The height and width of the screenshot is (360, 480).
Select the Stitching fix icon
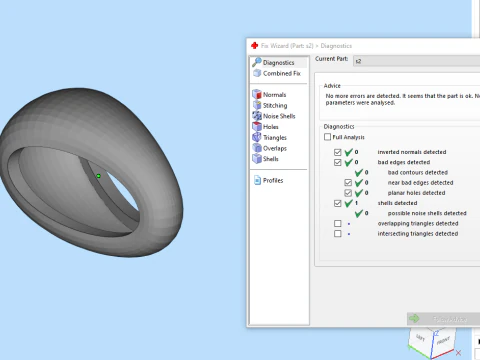click(x=257, y=105)
